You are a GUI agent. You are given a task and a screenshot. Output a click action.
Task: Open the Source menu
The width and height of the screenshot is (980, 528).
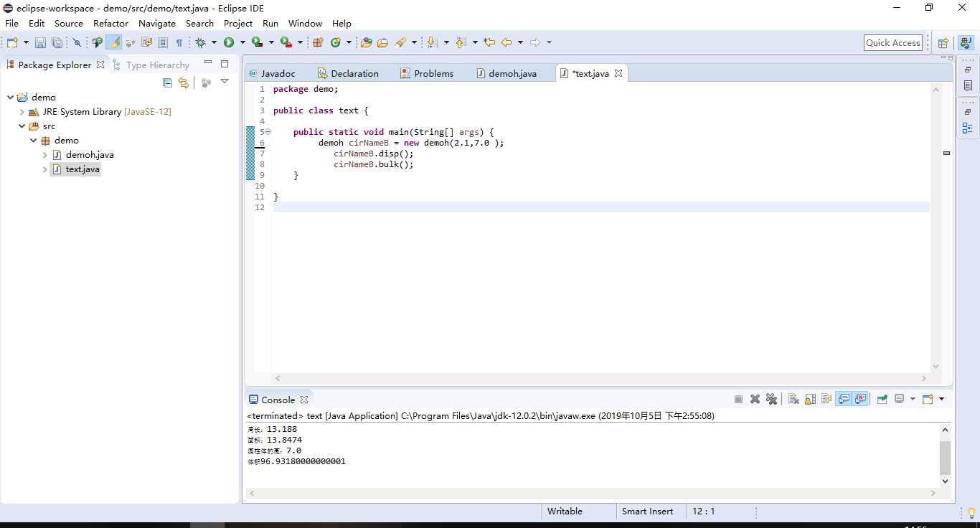[69, 23]
